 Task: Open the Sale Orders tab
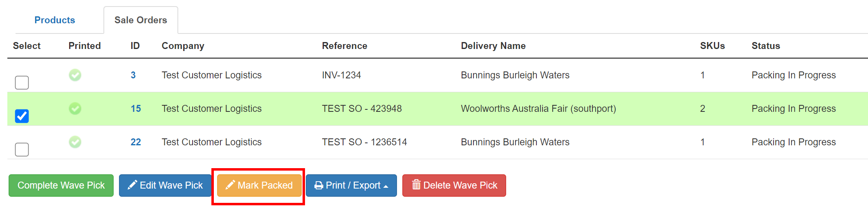(x=141, y=20)
